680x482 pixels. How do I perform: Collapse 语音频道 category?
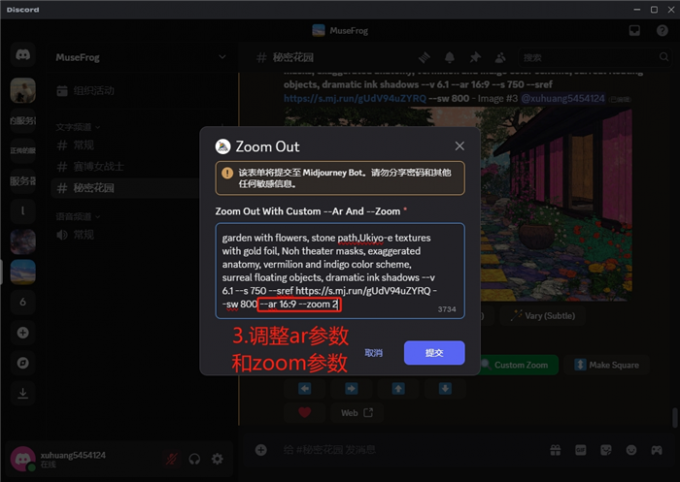click(78, 216)
